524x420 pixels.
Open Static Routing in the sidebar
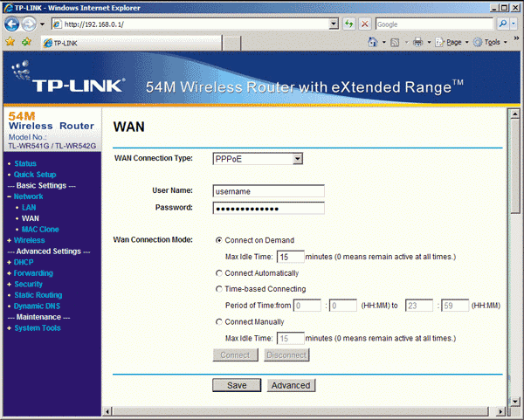pos(38,295)
